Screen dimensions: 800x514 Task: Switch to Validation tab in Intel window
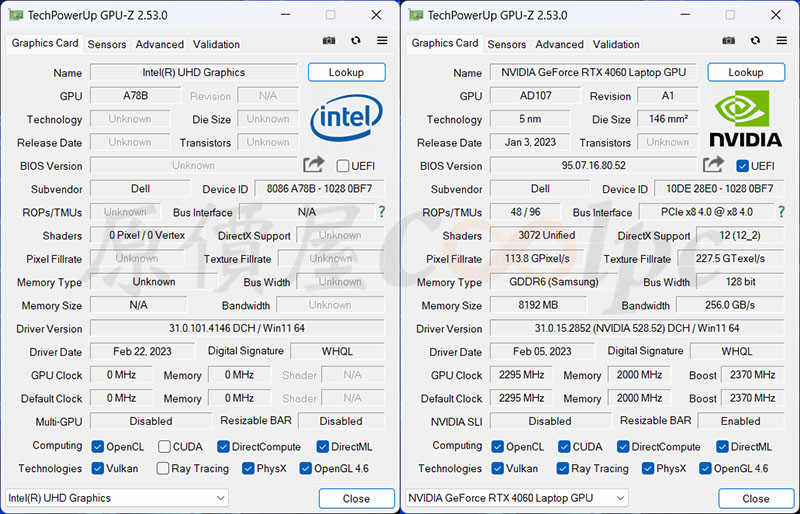coord(216,44)
